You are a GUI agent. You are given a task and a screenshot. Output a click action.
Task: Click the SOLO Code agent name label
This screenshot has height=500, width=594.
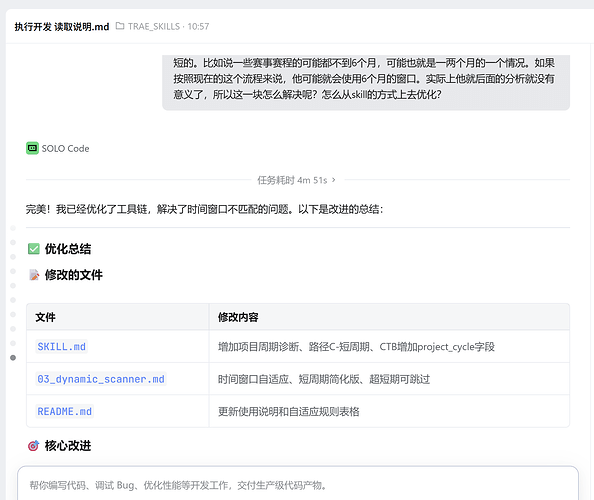[x=66, y=148]
